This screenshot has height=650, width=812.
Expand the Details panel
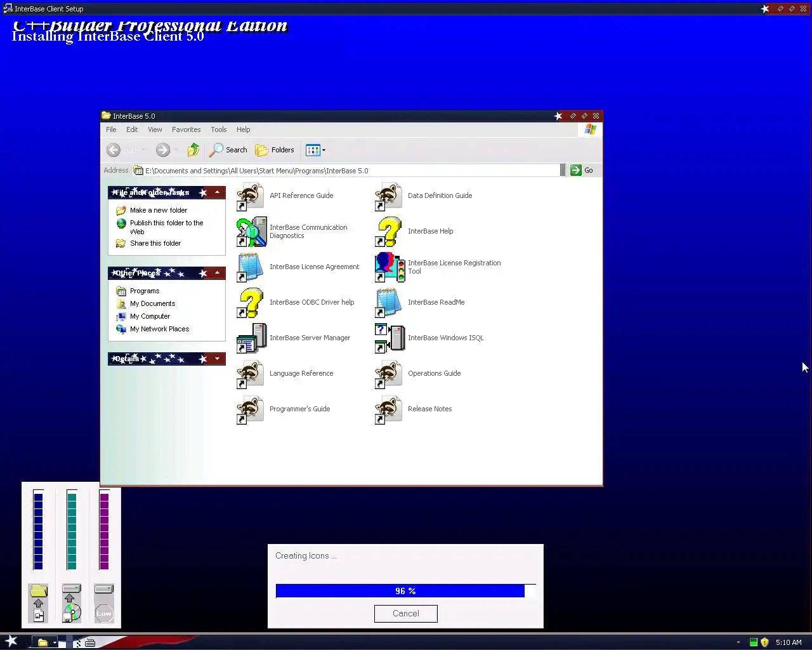coord(217,359)
